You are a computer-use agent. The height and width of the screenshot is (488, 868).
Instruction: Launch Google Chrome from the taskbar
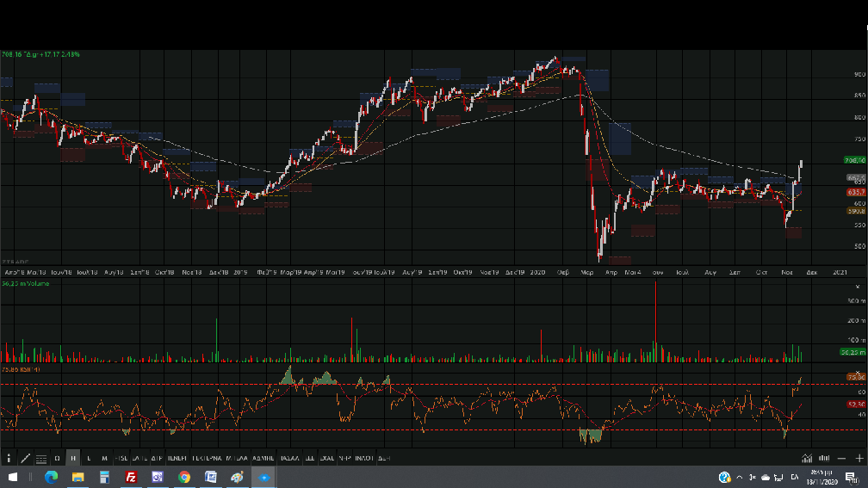pos(184,477)
